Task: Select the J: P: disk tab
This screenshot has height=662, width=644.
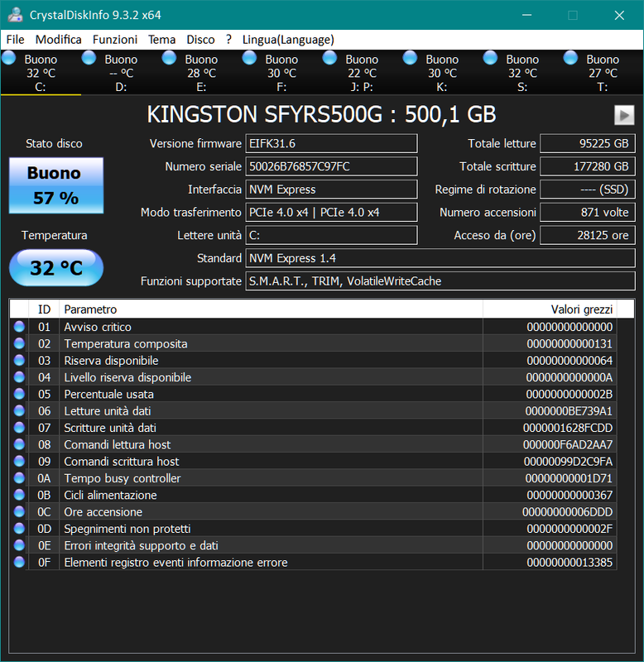Action: tap(362, 73)
